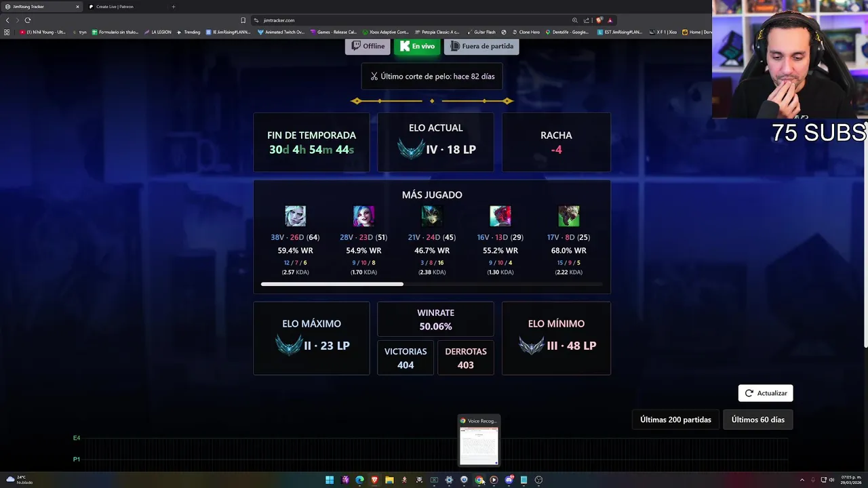868x488 pixels.
Task: Reload the page with browser refresh icon
Action: [x=28, y=20]
